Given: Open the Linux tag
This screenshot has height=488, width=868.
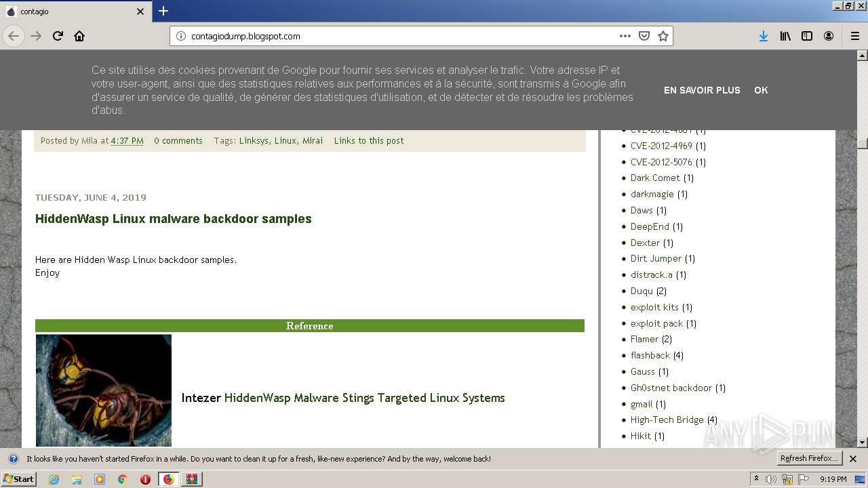Looking at the screenshot, I should coord(285,141).
